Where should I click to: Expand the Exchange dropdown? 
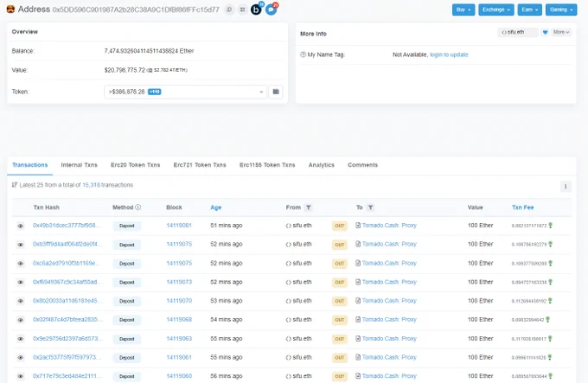(496, 10)
